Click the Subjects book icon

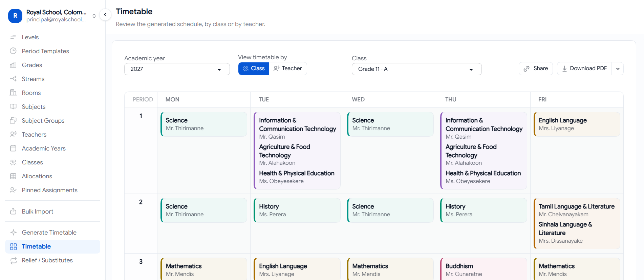point(13,106)
